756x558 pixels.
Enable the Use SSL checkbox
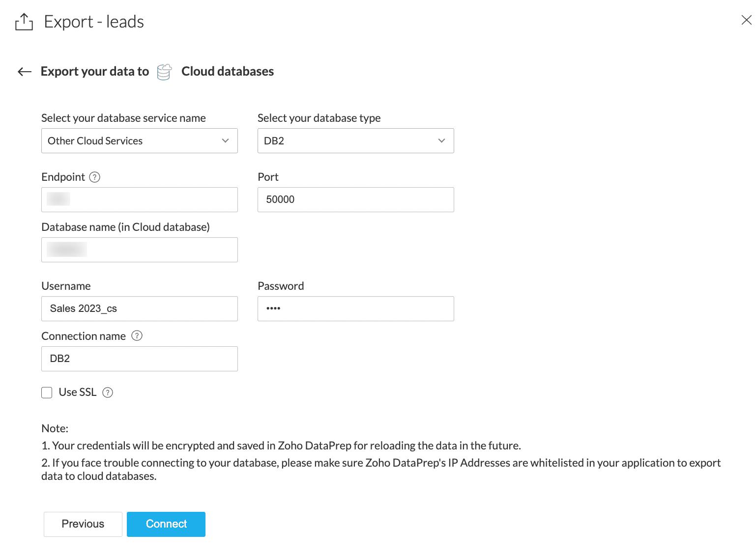pyautogui.click(x=47, y=392)
